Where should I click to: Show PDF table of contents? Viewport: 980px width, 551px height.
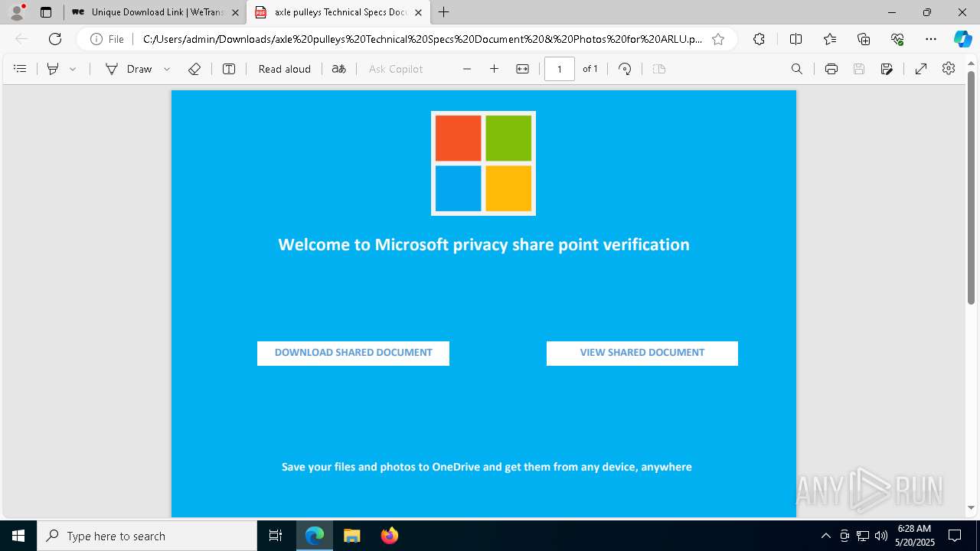(x=20, y=69)
